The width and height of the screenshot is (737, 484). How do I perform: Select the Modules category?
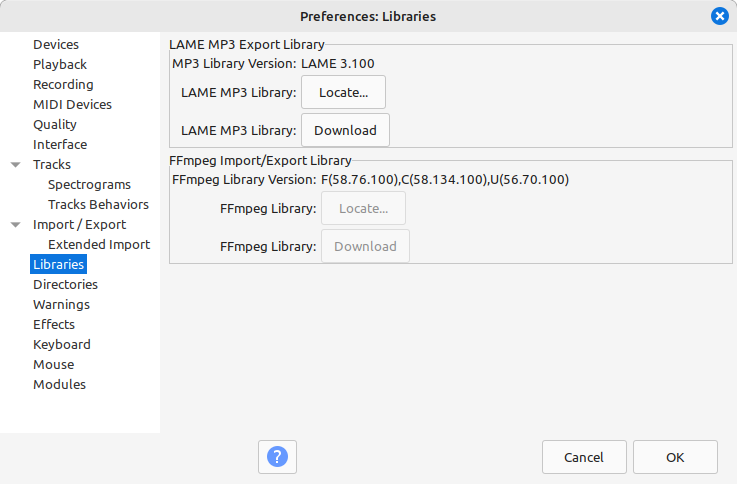coord(59,384)
